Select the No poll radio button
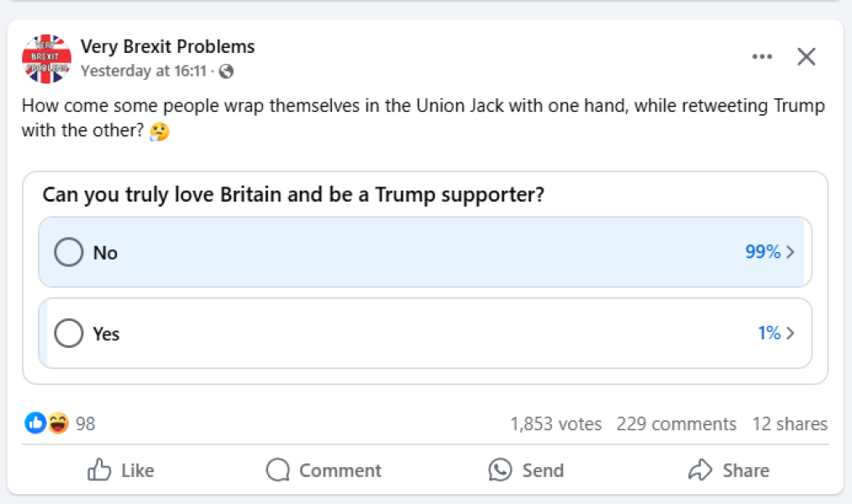Image resolution: width=852 pixels, height=504 pixels. click(x=69, y=252)
